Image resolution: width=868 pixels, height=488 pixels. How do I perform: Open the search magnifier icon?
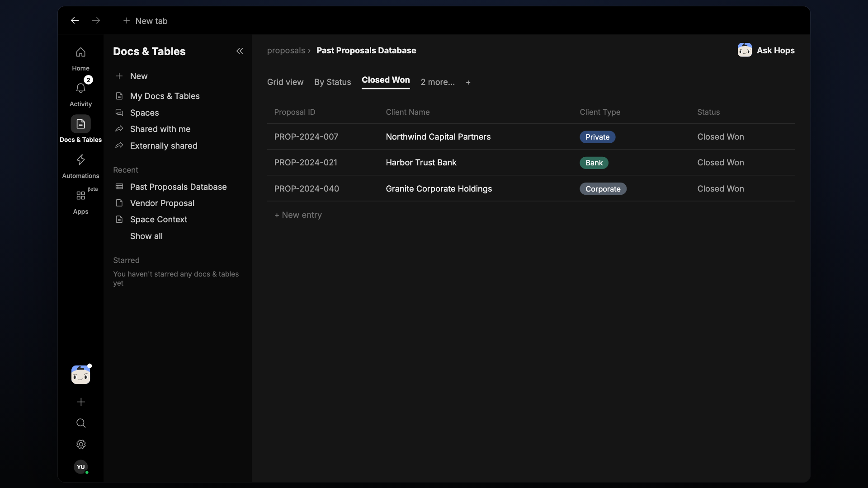[81, 423]
